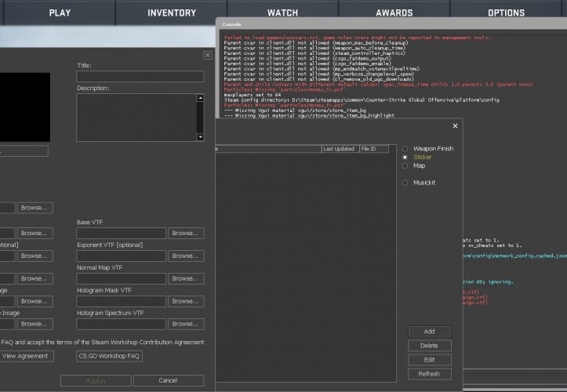
Task: Select the Weapon Finish radio option
Action: click(405, 149)
